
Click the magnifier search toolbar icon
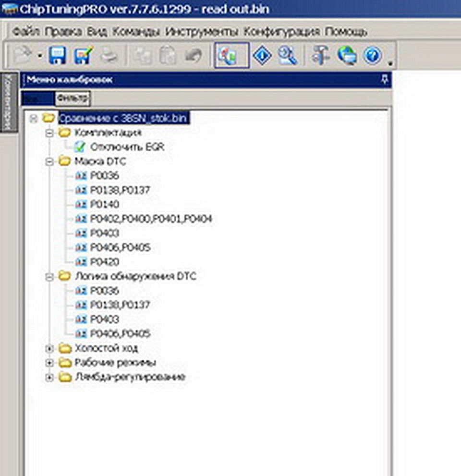pyautogui.click(x=287, y=55)
